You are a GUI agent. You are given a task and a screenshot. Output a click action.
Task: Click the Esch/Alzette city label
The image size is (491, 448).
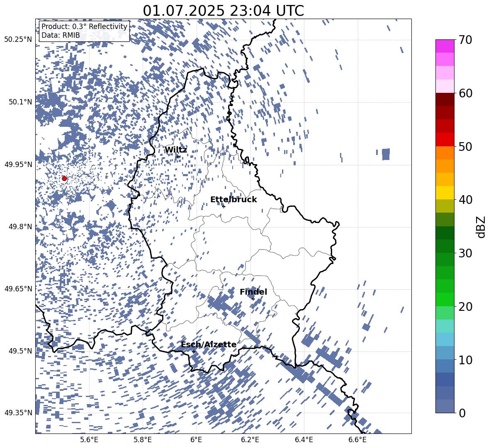(x=209, y=344)
